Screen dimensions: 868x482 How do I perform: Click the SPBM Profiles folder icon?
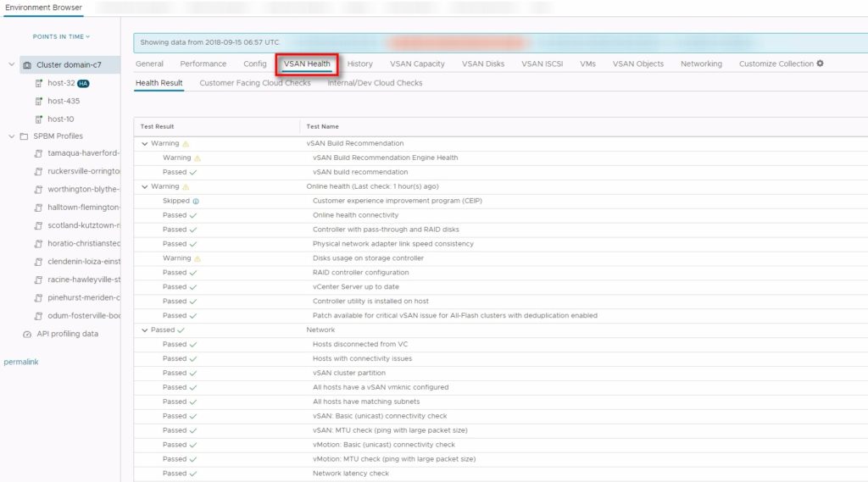pyautogui.click(x=23, y=136)
